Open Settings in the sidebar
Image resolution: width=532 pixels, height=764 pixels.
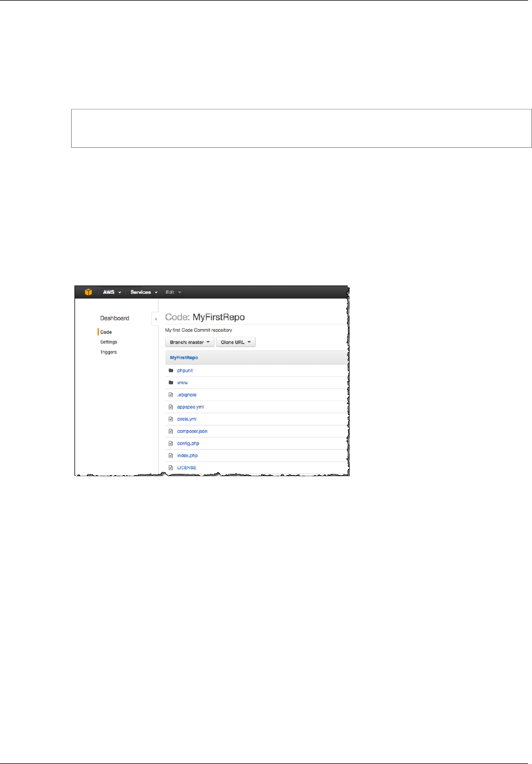click(x=109, y=342)
